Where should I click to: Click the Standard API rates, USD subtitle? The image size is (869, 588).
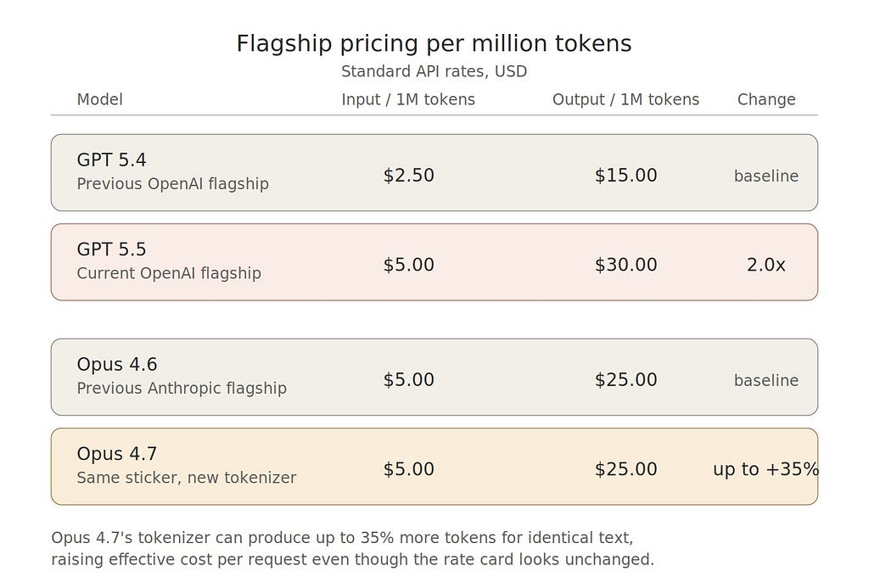pos(434,71)
